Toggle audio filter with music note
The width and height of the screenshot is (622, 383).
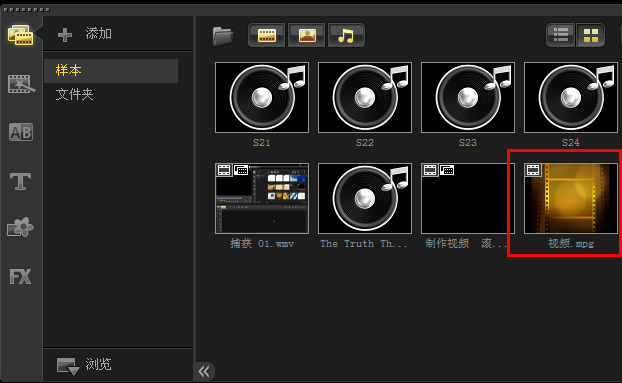(346, 35)
